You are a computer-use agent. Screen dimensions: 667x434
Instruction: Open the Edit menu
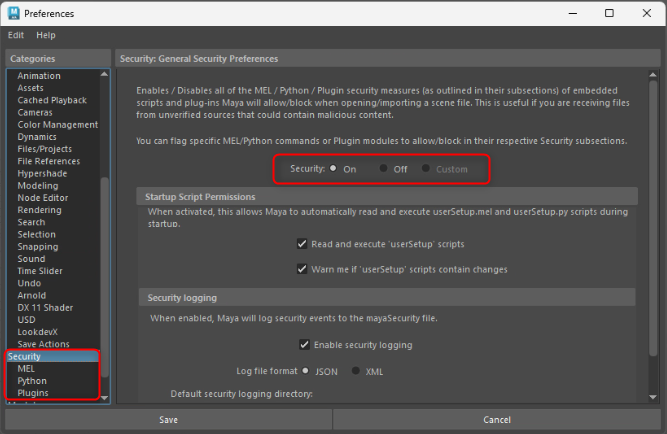tap(16, 35)
